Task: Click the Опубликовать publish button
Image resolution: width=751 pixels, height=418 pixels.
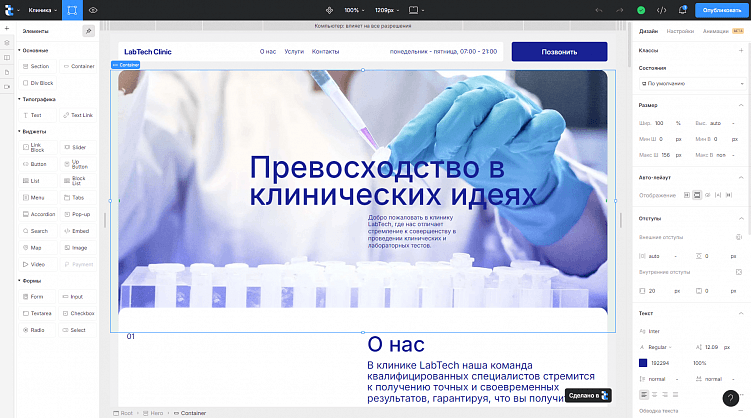Action: pyautogui.click(x=721, y=10)
